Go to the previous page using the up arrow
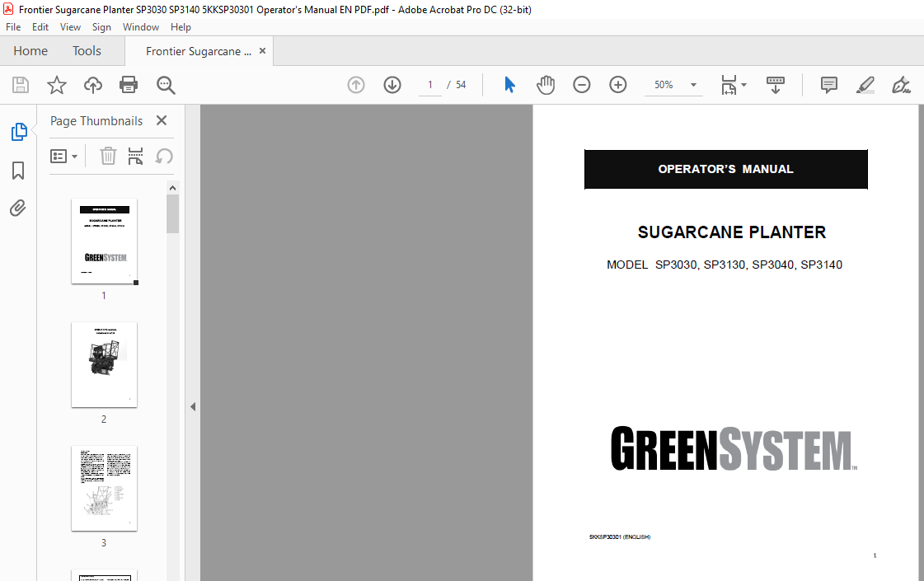Screen dimensions: 924x581 coord(356,85)
